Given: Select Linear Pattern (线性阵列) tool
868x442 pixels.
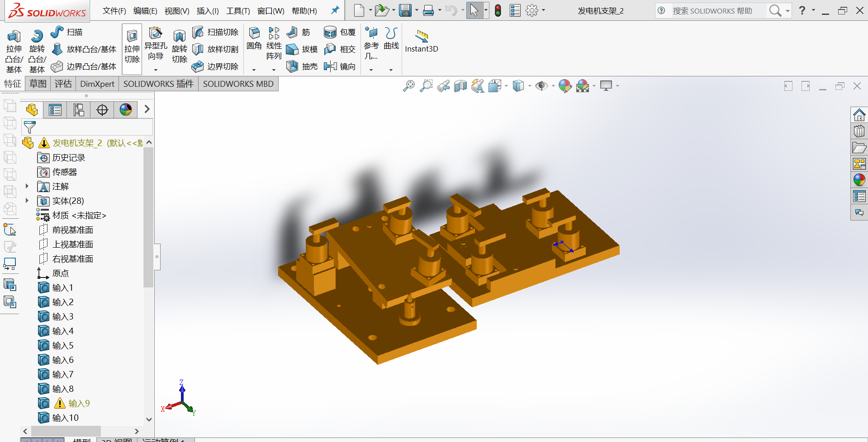Looking at the screenshot, I should click(x=274, y=43).
